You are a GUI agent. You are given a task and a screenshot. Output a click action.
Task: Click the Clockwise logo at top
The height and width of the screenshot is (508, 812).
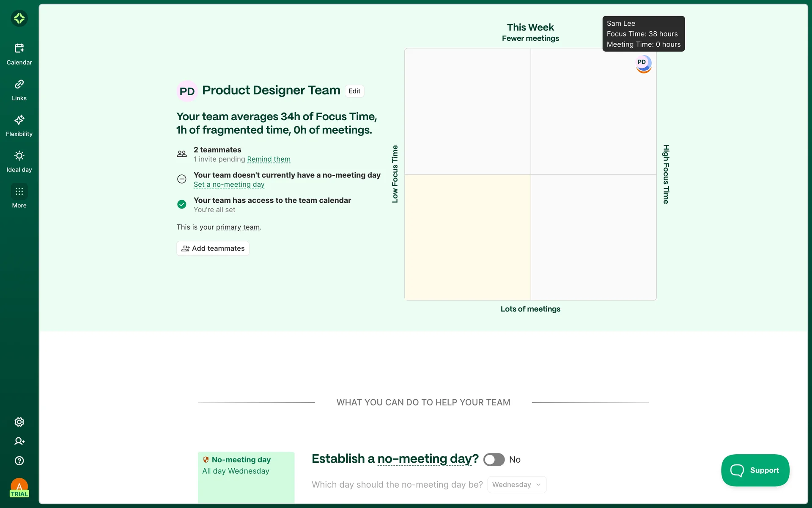(x=19, y=18)
